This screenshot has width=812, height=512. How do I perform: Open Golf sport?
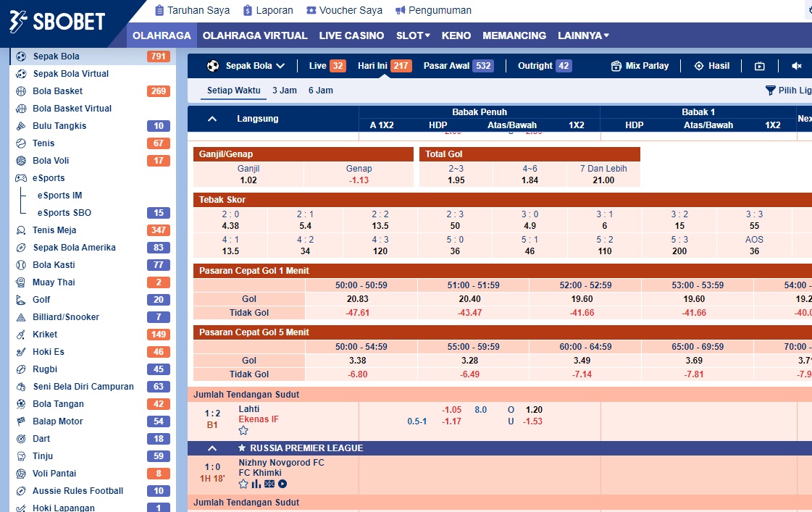(93, 299)
